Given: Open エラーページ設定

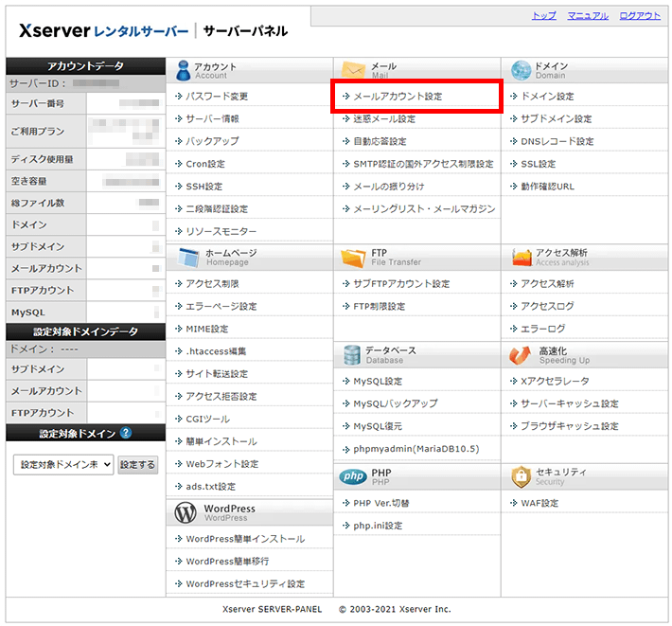Looking at the screenshot, I should click(x=221, y=306).
